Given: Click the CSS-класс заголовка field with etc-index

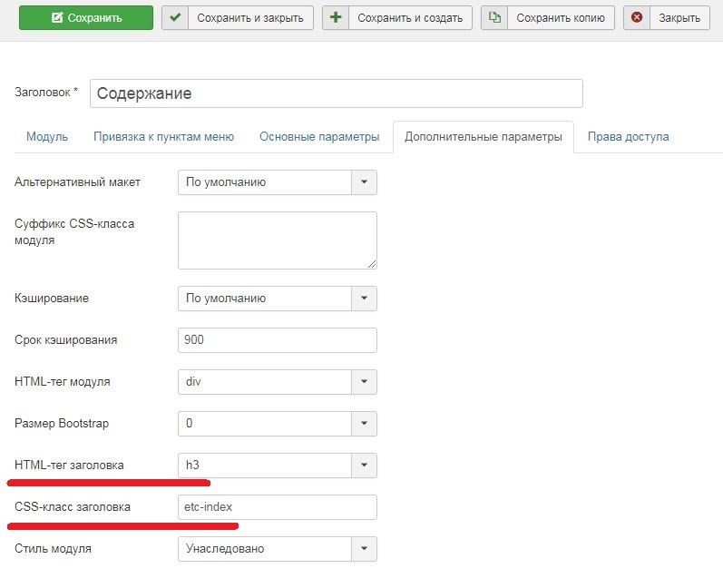Looking at the screenshot, I should click(277, 507).
